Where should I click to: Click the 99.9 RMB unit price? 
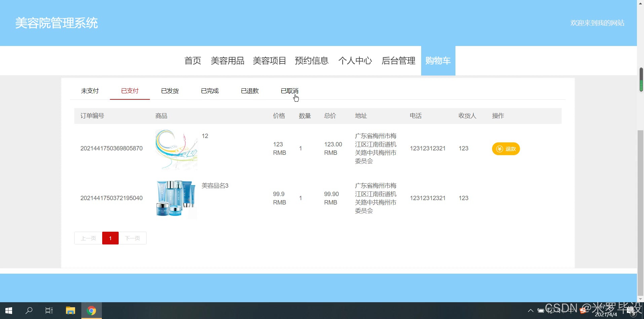(x=279, y=198)
